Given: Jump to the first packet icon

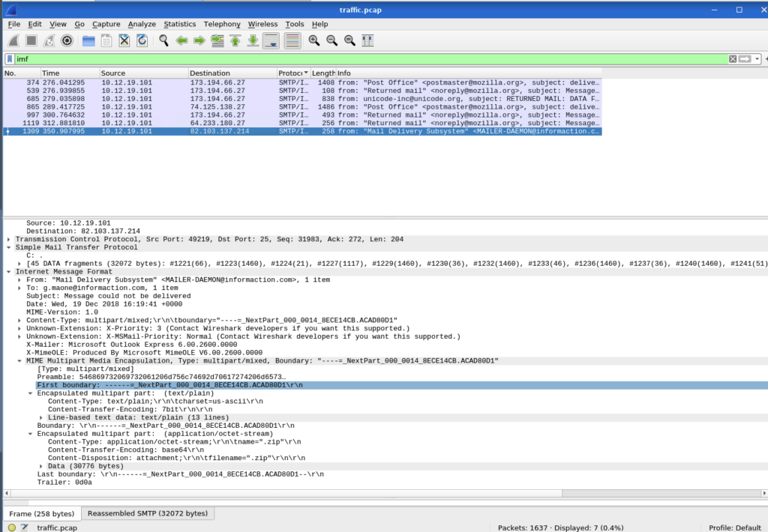Looking at the screenshot, I should point(235,40).
